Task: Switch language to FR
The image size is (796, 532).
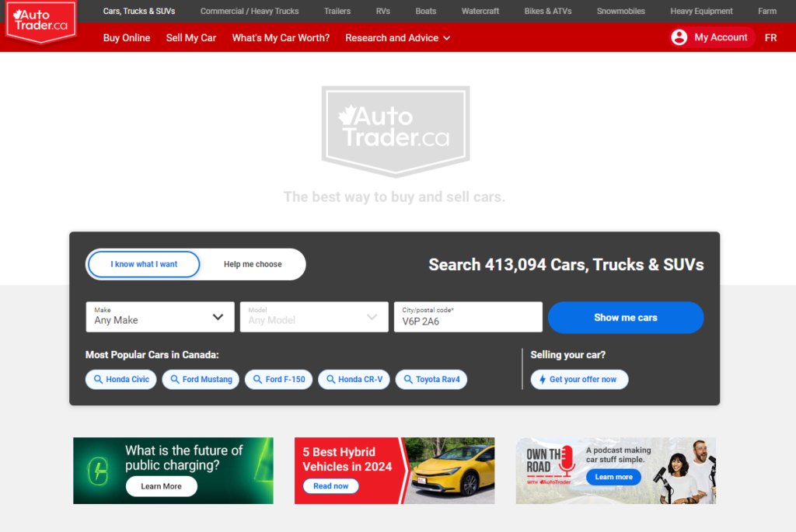Action: [x=770, y=38]
